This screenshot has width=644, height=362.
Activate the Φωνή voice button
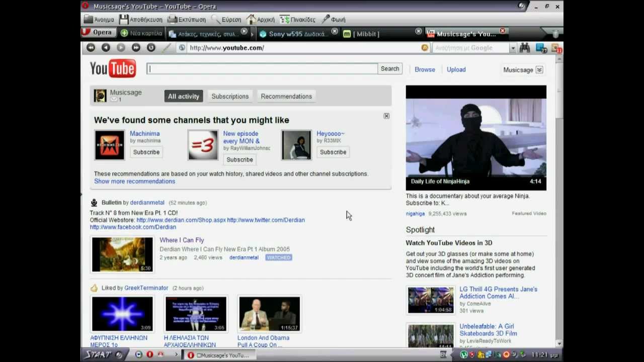pyautogui.click(x=334, y=20)
